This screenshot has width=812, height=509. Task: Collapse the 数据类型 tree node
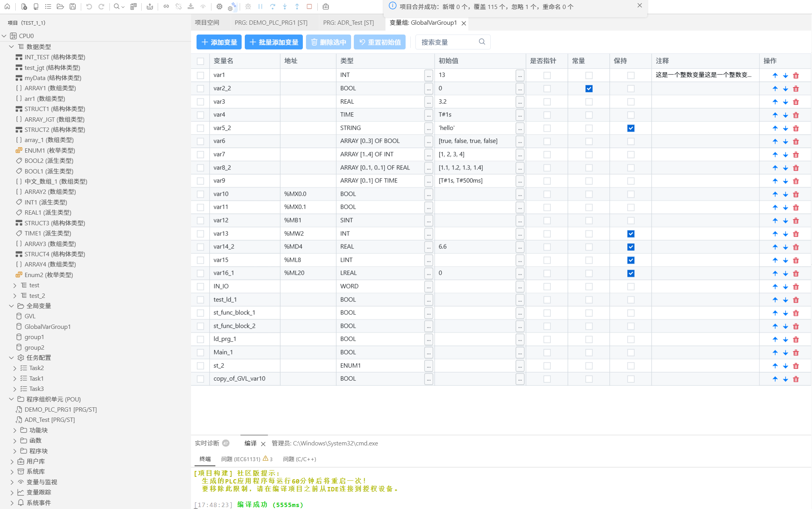coord(11,46)
